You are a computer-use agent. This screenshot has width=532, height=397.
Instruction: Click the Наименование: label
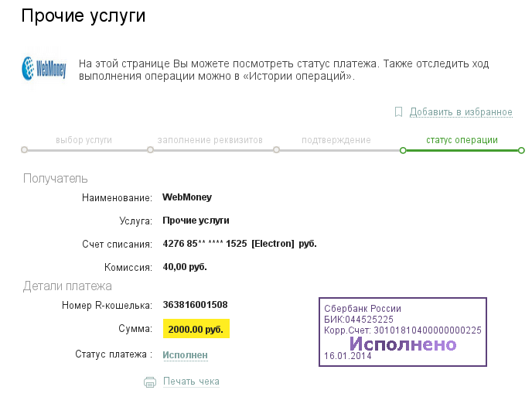tap(117, 197)
